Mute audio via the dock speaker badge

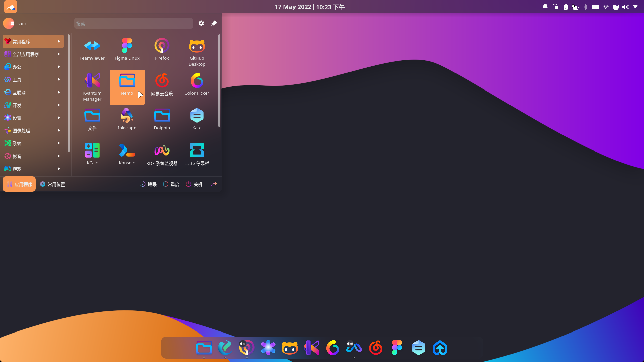pyautogui.click(x=350, y=344)
